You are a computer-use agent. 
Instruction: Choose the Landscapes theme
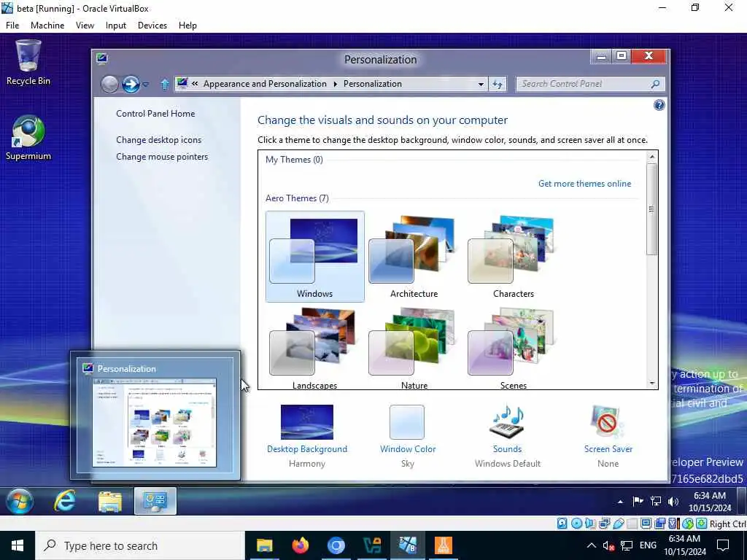pos(315,348)
